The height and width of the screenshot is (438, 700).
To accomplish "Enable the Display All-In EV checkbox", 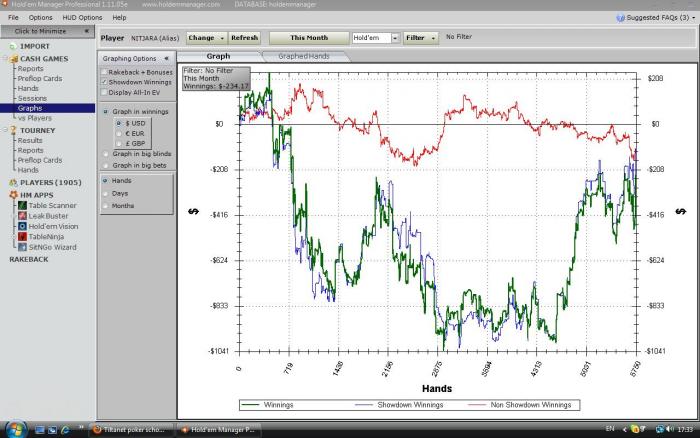I will (x=104, y=92).
